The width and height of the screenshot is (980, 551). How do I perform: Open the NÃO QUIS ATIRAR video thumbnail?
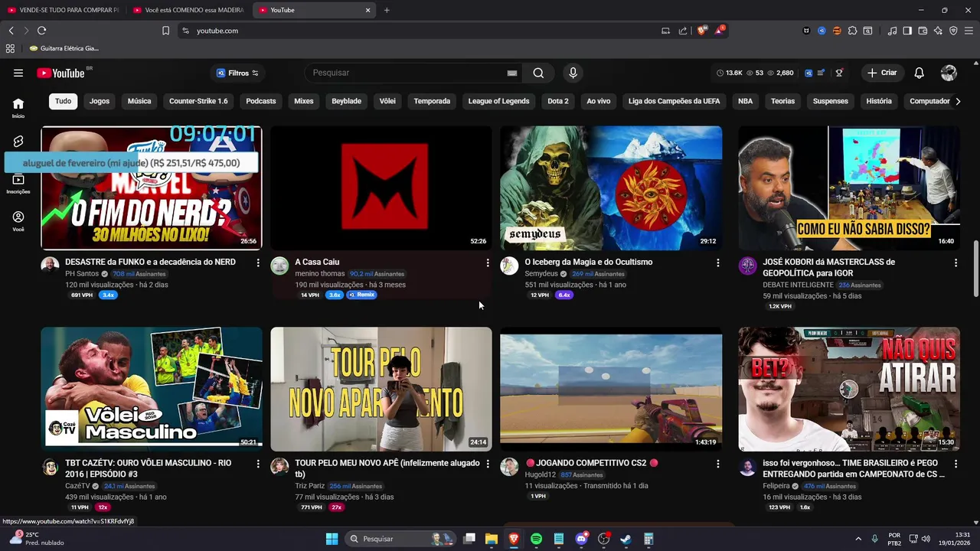pos(849,390)
